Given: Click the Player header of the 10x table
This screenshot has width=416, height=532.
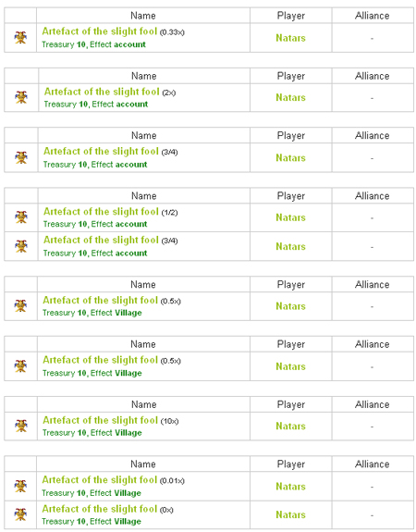Looking at the screenshot, I should (291, 404).
